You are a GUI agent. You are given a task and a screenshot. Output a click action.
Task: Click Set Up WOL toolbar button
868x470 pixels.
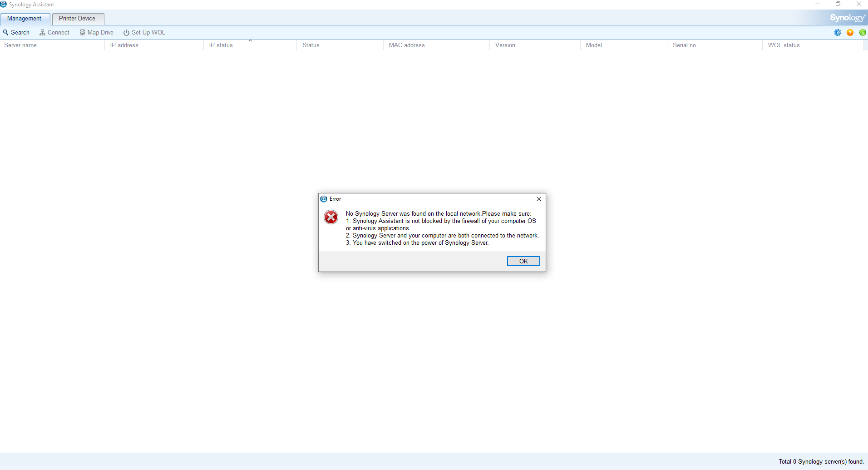[144, 33]
